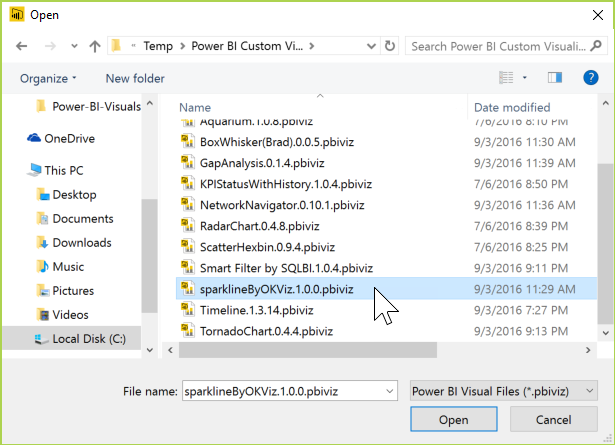Image resolution: width=615 pixels, height=445 pixels.
Task: Open the Downloads folder in the sidebar
Action: tap(74, 243)
